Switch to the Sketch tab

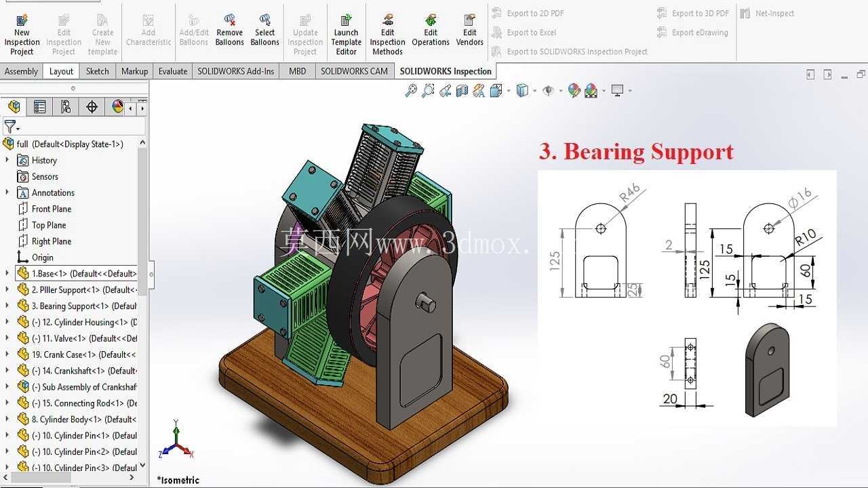click(x=97, y=71)
